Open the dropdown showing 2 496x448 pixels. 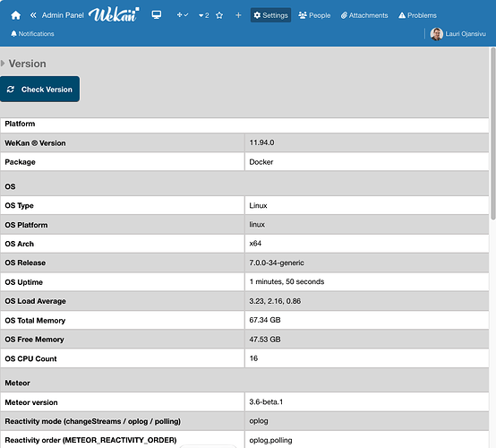pos(203,15)
